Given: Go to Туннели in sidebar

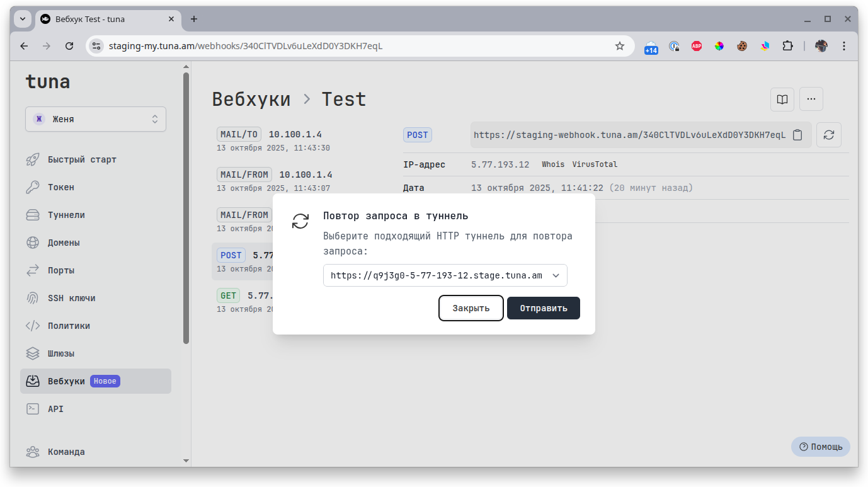Looking at the screenshot, I should 66,215.
